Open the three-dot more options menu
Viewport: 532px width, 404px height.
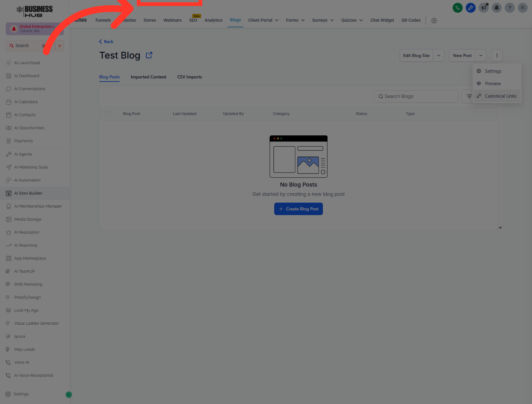tap(497, 55)
